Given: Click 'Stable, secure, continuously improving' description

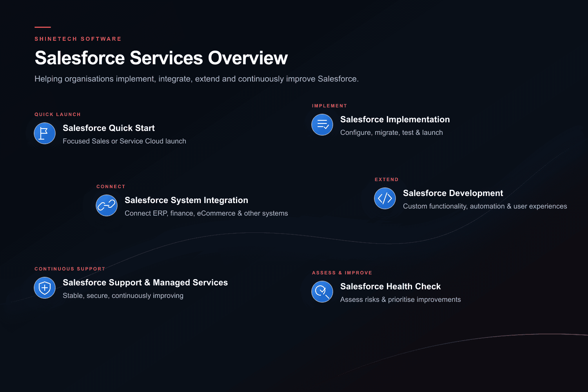Looking at the screenshot, I should (123, 296).
